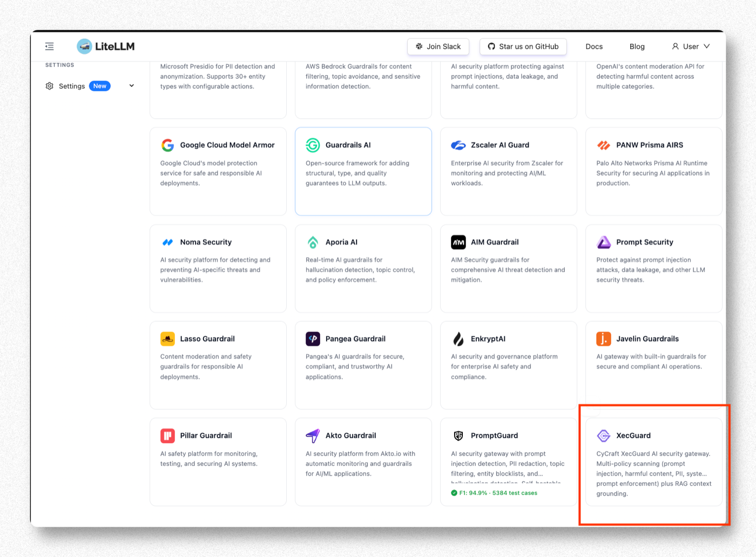Select the Guardrails AI card title
Screen dimensions: 756x557
pyautogui.click(x=348, y=145)
